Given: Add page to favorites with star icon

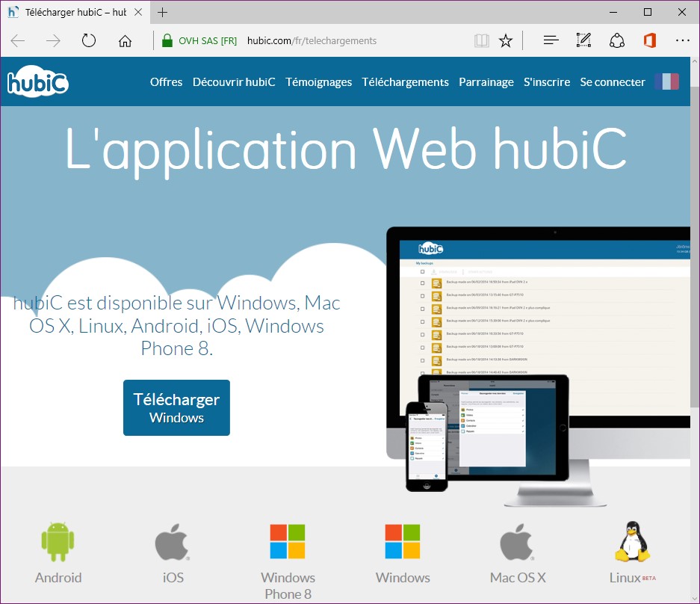Looking at the screenshot, I should click(x=506, y=40).
